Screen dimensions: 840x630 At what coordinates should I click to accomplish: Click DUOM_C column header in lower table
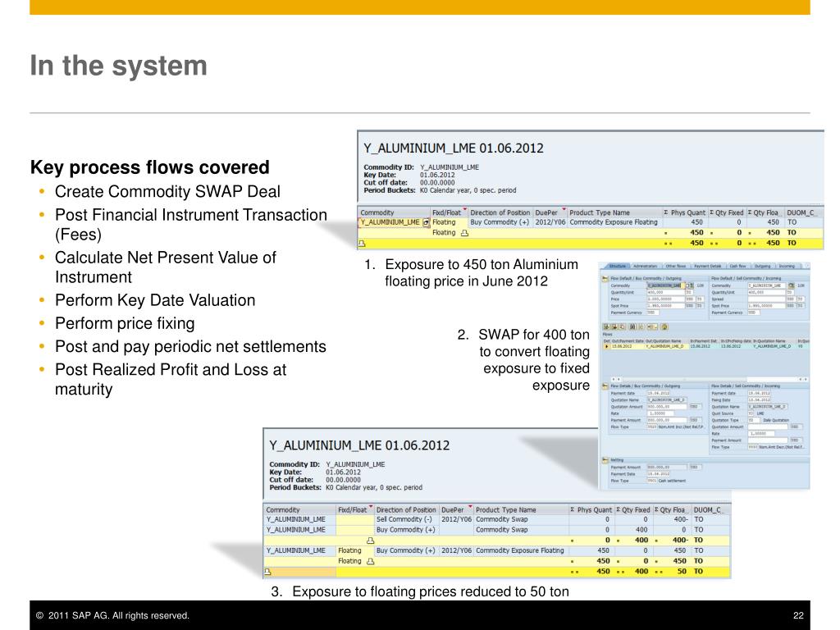click(x=710, y=510)
